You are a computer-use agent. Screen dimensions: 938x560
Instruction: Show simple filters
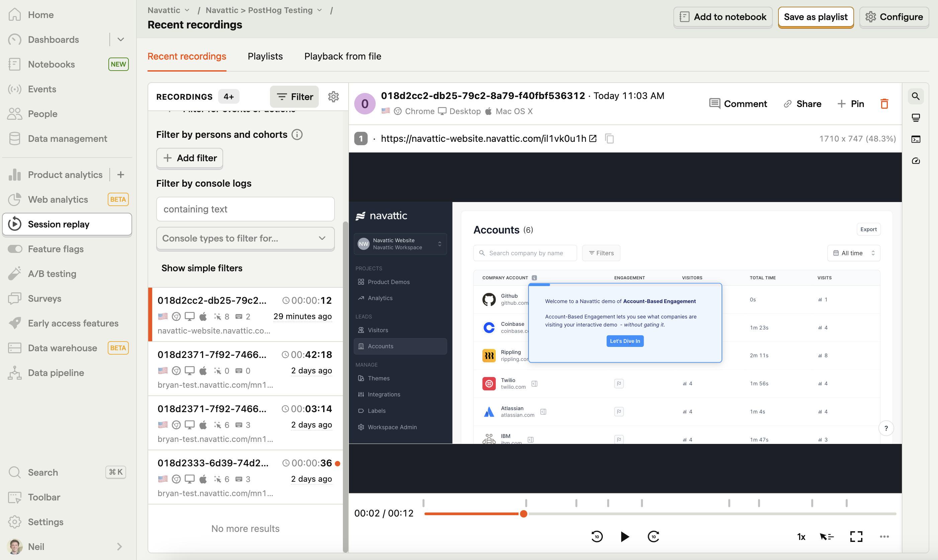(202, 268)
